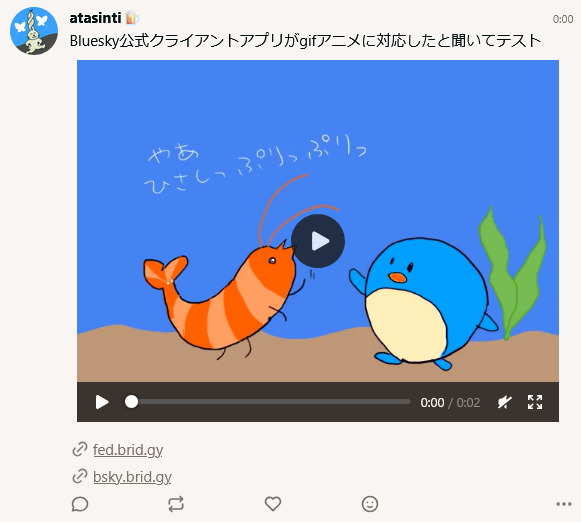Toggle the video mute speaker icon
The image size is (581, 522).
click(505, 402)
